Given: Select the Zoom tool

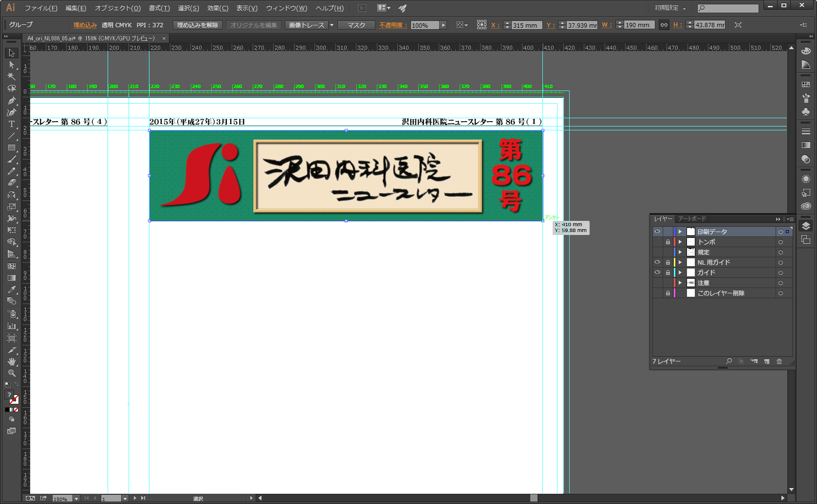Looking at the screenshot, I should coord(12,373).
